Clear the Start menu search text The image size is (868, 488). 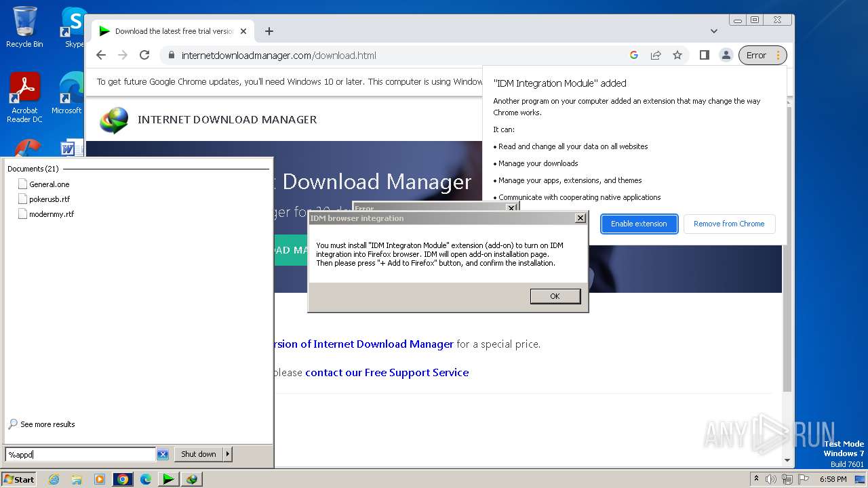click(x=163, y=454)
